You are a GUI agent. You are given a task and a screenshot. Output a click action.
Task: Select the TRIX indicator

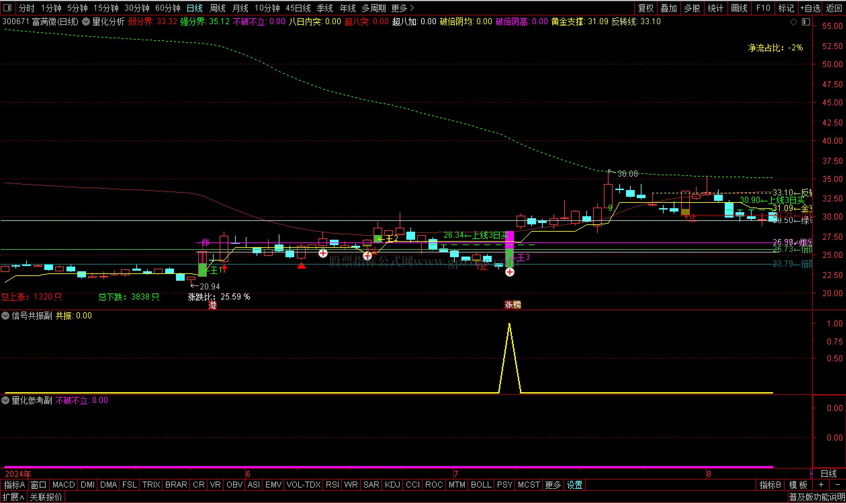(x=151, y=485)
